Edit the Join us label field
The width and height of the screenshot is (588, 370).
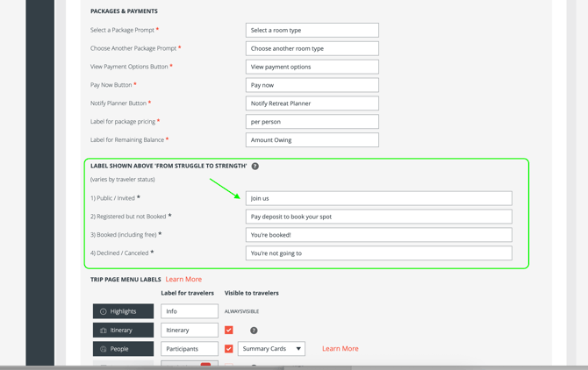pyautogui.click(x=379, y=198)
